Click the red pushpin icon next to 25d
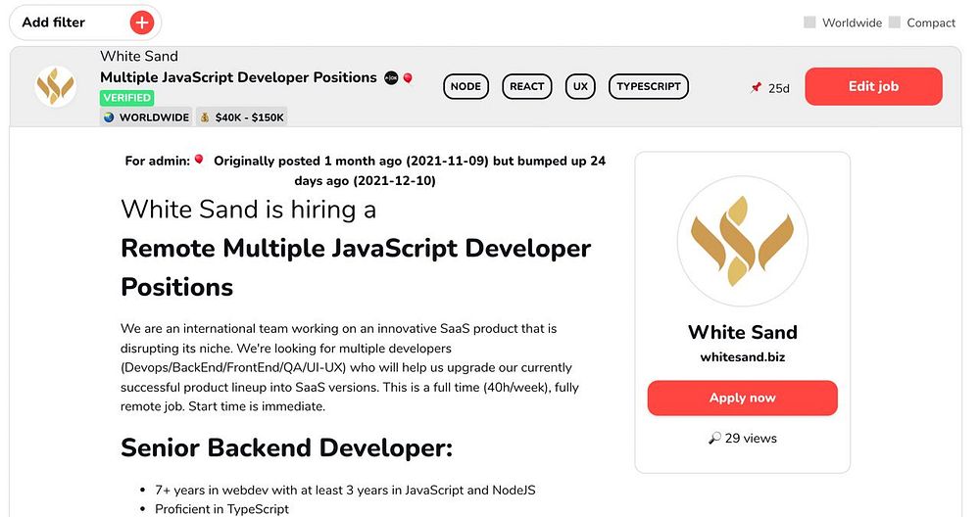Image resolution: width=980 pixels, height=517 pixels. (x=757, y=87)
